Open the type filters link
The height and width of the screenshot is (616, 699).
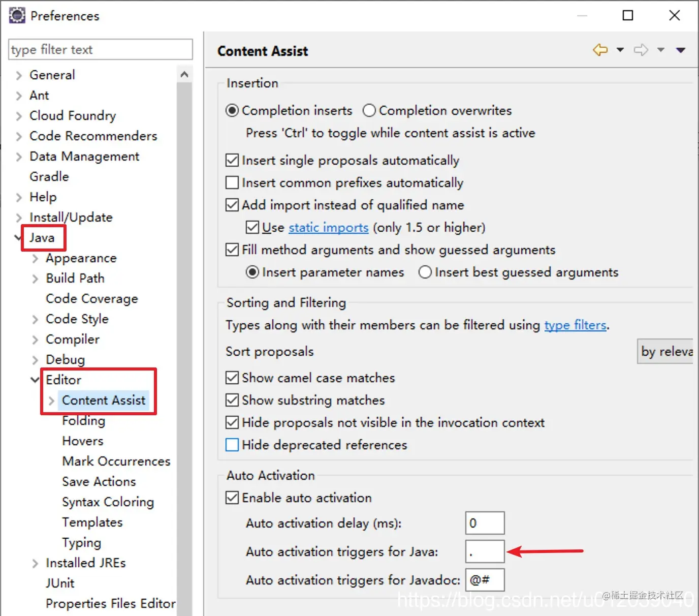[576, 325]
